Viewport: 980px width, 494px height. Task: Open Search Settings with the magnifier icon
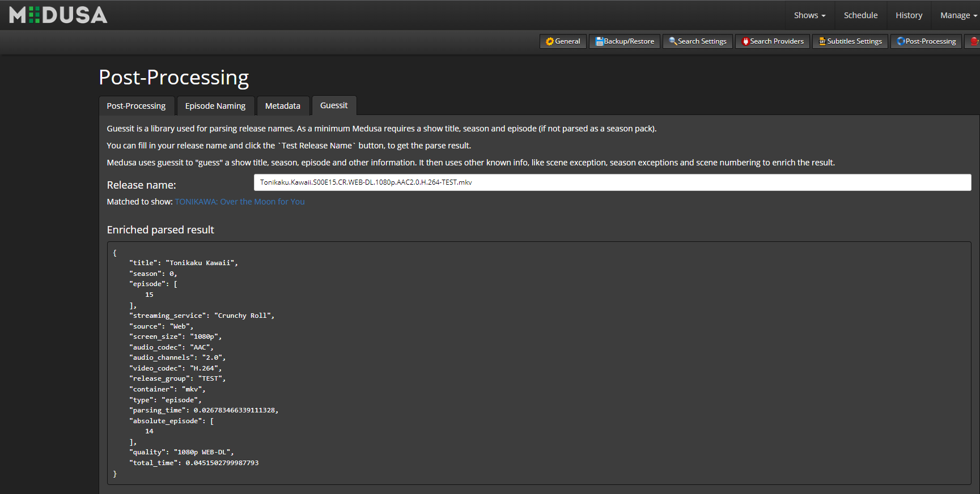698,41
